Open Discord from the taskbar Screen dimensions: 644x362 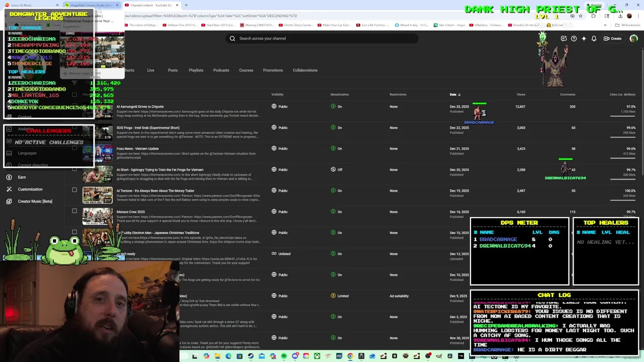[295, 356]
